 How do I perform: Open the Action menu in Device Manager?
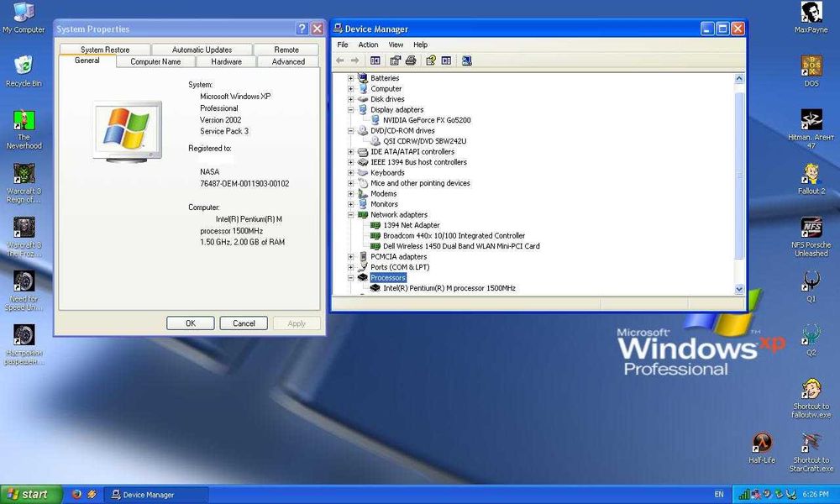pos(368,45)
